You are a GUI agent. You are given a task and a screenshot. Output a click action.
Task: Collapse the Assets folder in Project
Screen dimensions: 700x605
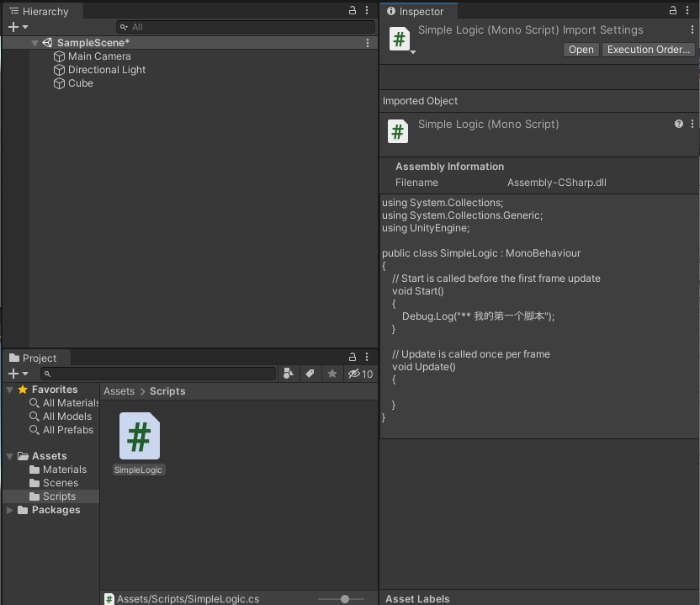tap(9, 455)
